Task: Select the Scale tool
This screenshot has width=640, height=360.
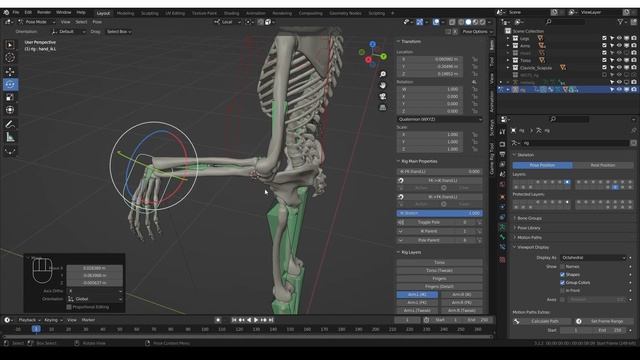Action: coord(10,97)
